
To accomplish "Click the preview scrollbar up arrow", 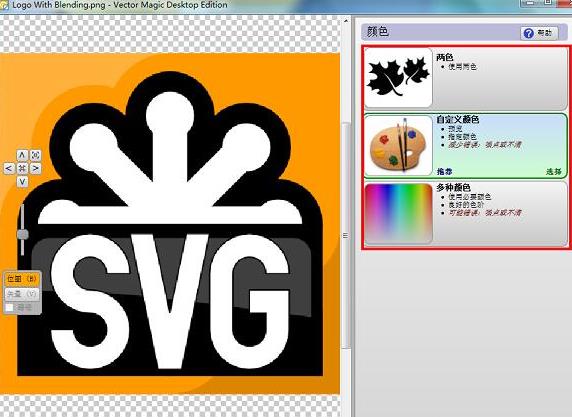I will [x=345, y=22].
